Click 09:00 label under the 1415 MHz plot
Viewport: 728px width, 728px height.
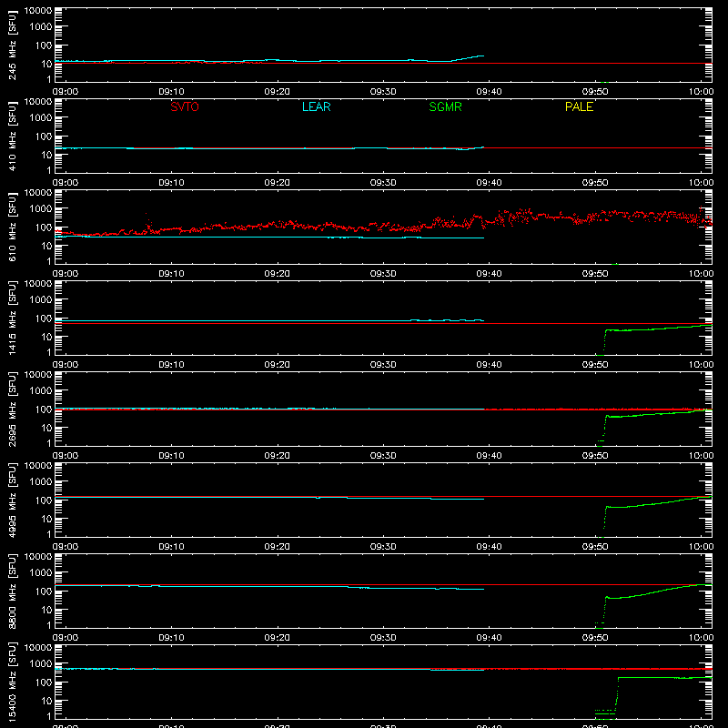pos(65,365)
